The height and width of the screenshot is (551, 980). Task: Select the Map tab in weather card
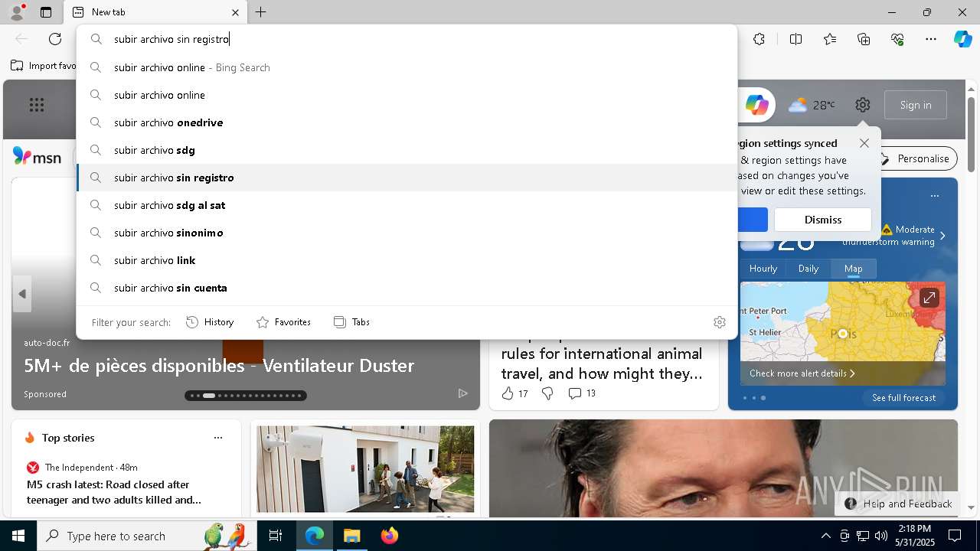(x=854, y=269)
